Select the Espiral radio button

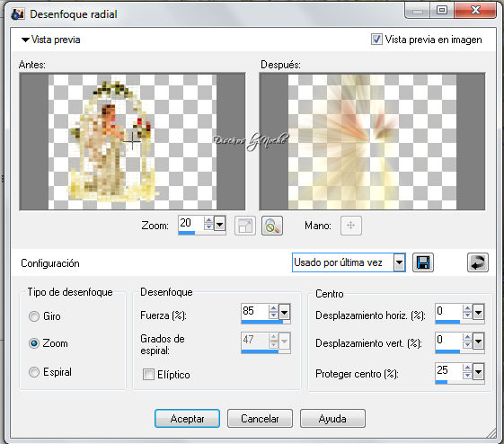(x=34, y=372)
